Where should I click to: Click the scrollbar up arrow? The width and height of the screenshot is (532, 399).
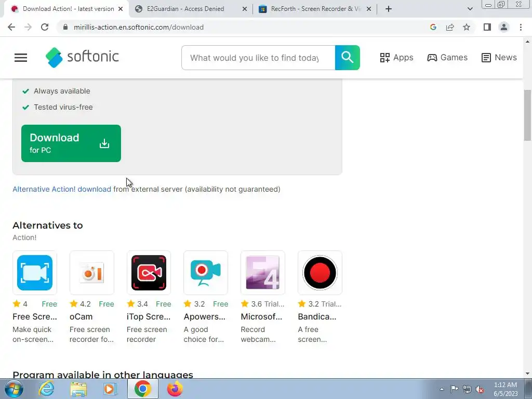point(527,42)
